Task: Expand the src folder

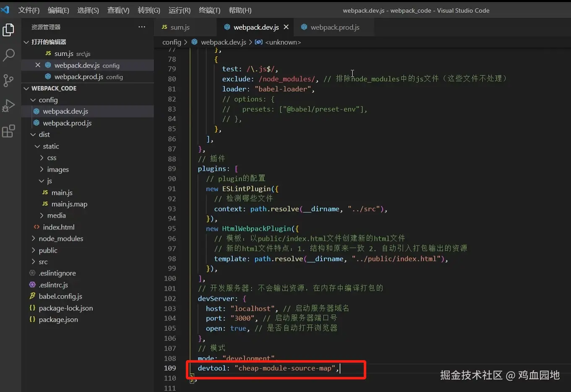Action: [x=88, y=262]
